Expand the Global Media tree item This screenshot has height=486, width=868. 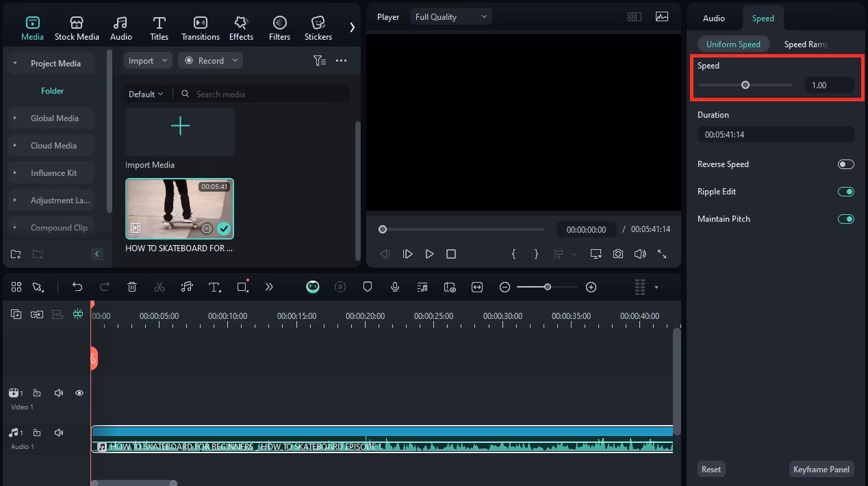tap(15, 118)
